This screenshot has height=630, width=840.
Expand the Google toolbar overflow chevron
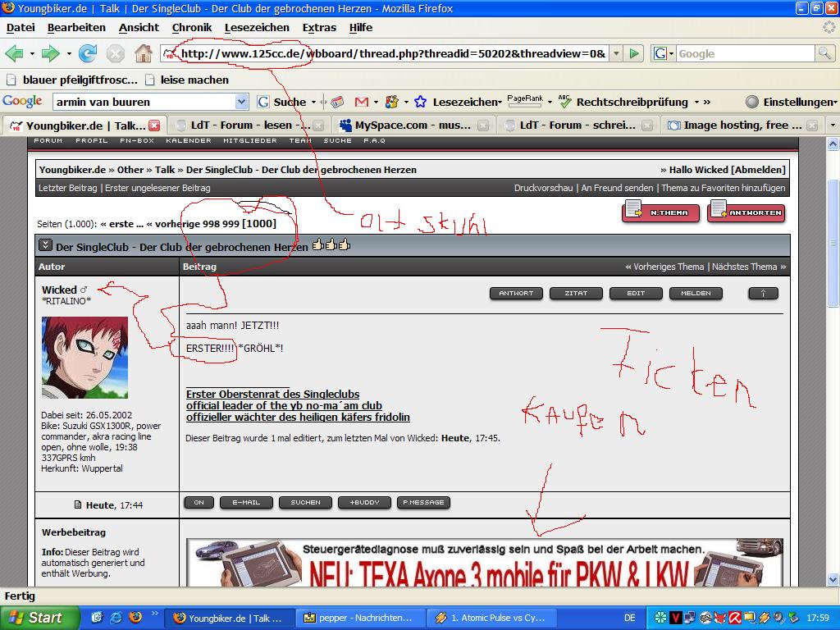click(x=706, y=102)
